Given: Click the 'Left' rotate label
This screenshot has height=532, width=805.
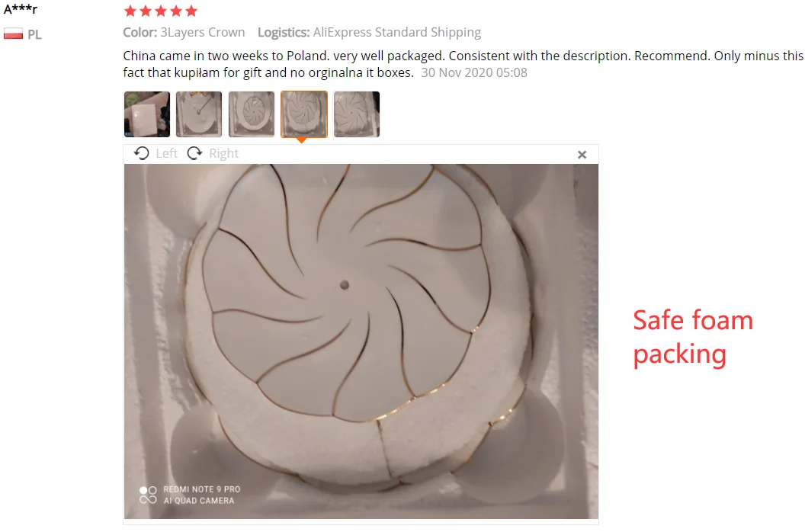Looking at the screenshot, I should coord(166,153).
